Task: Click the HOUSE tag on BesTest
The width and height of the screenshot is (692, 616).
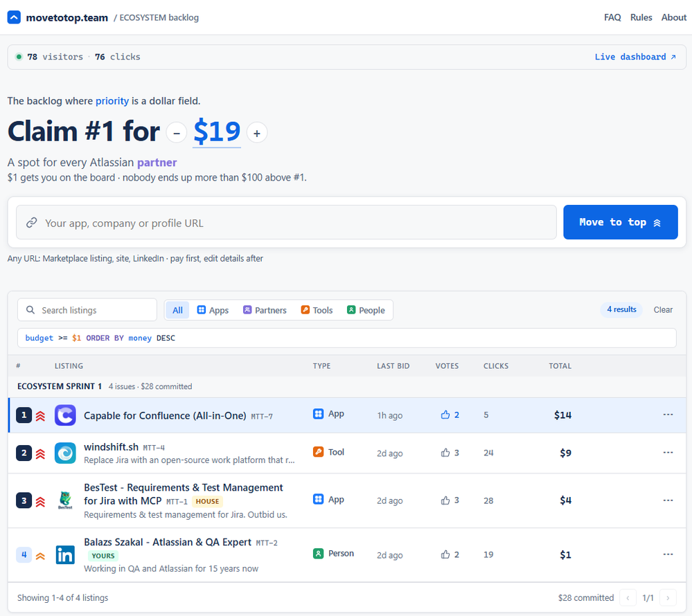Action: coord(207,501)
